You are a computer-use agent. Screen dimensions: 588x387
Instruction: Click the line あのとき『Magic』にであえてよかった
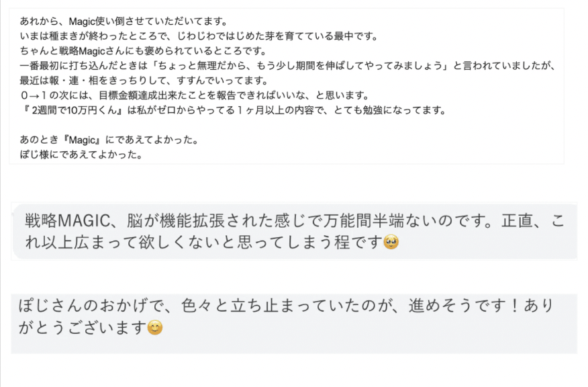tap(109, 140)
